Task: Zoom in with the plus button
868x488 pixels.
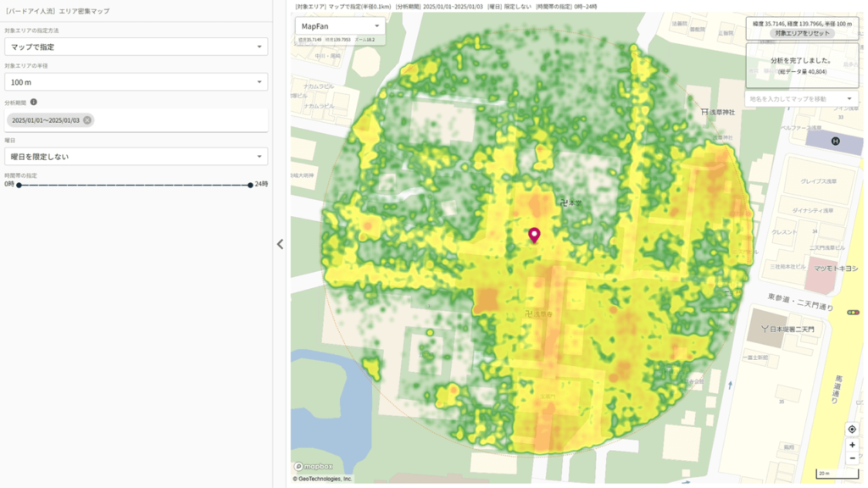Action: click(852, 444)
